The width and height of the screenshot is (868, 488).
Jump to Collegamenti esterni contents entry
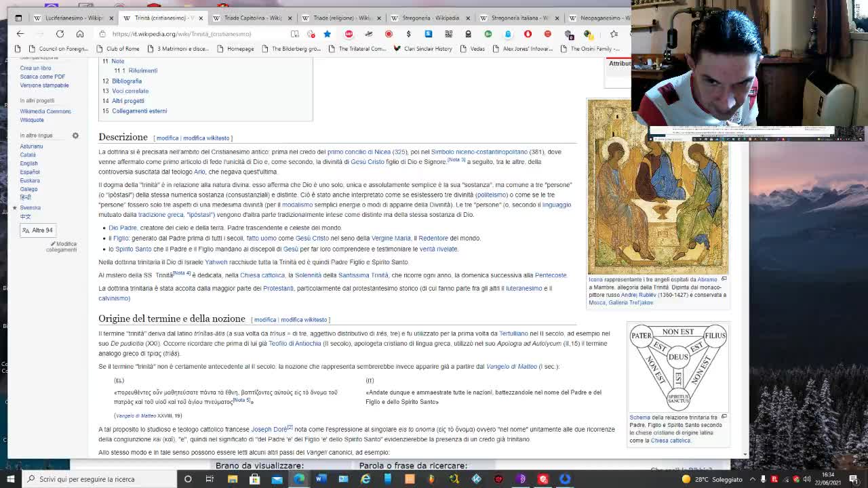(139, 111)
